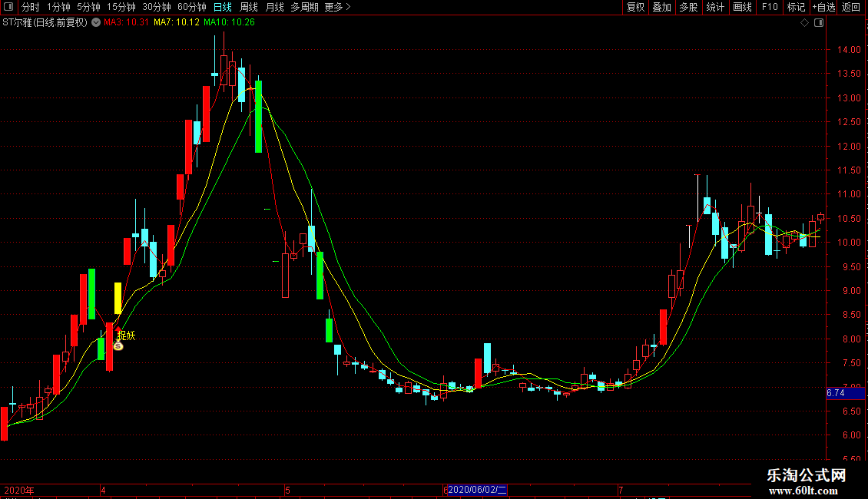Click the 复权 adjustment button

click(635, 7)
